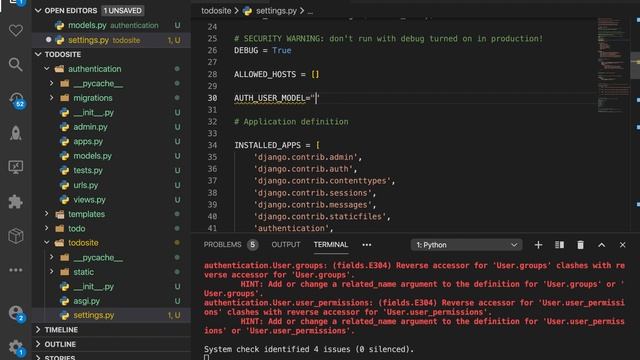Image resolution: width=640 pixels, height=360 pixels.
Task: Switch to PROBLEMS tab
Action: tap(222, 244)
